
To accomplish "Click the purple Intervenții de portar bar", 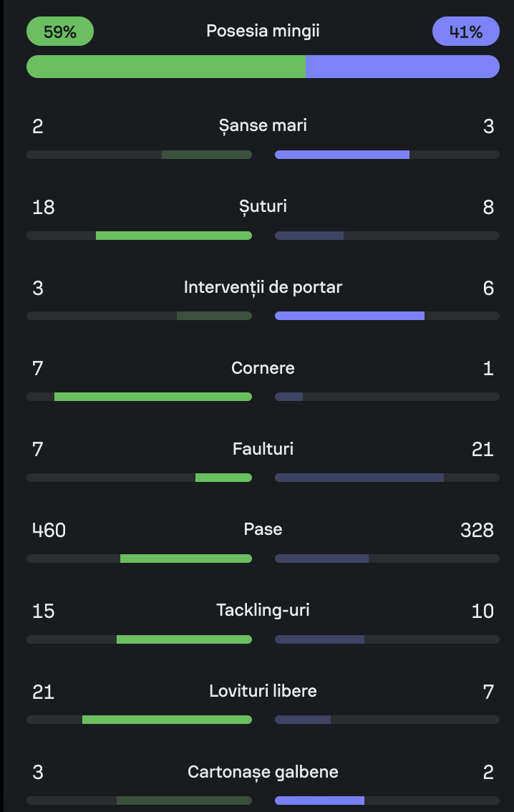I will tap(349, 316).
